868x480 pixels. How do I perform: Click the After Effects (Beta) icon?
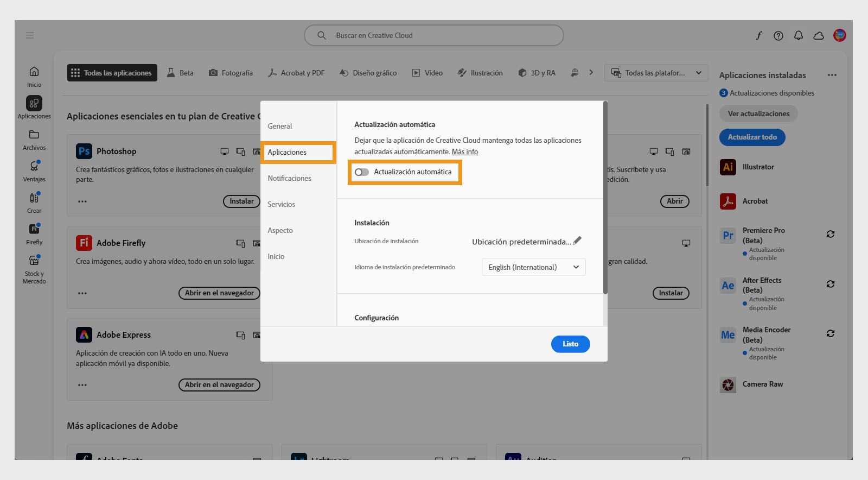click(728, 285)
